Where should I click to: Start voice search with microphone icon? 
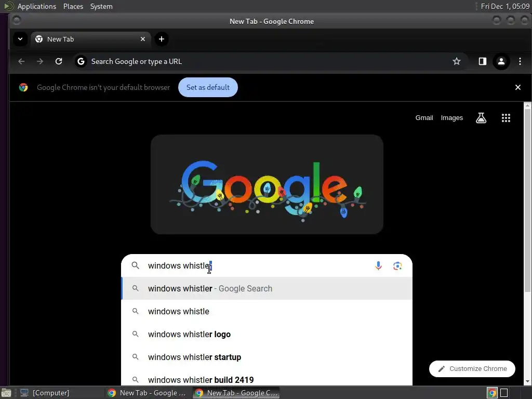click(x=378, y=265)
